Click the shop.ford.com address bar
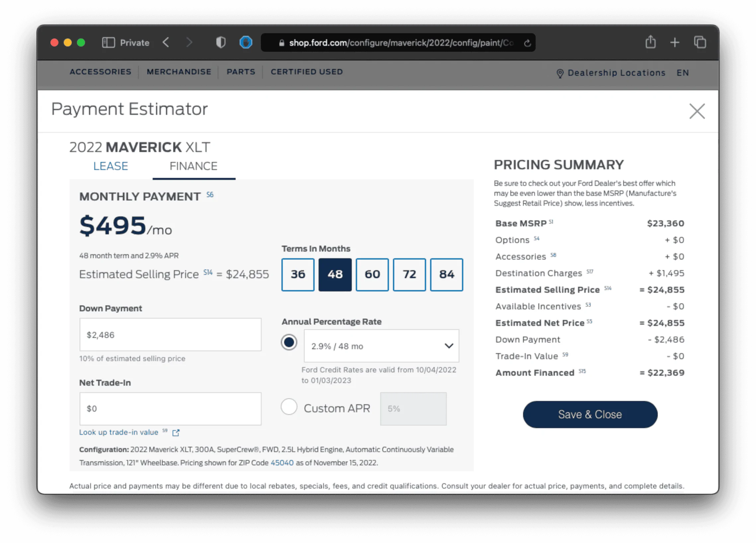Image resolution: width=756 pixels, height=543 pixels. (x=398, y=43)
